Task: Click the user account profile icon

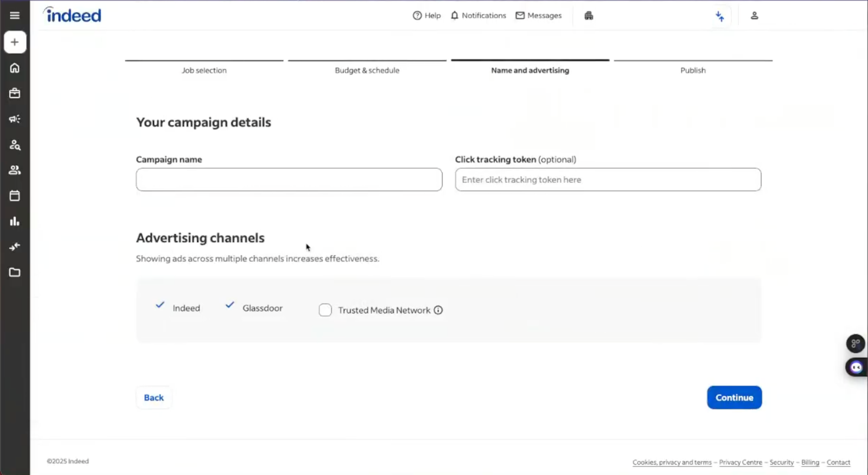Action: (754, 16)
